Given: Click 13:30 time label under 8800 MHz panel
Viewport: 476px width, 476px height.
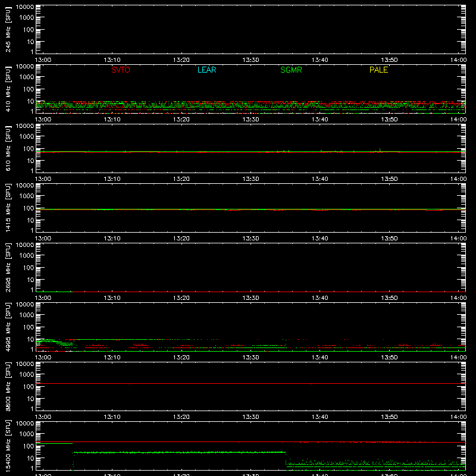Looking at the screenshot, I should click(x=250, y=417).
